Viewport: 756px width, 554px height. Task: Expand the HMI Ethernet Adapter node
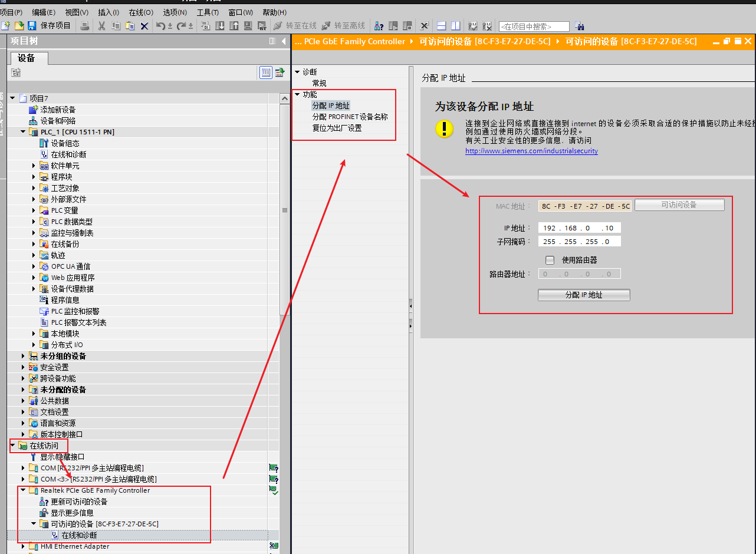click(24, 546)
